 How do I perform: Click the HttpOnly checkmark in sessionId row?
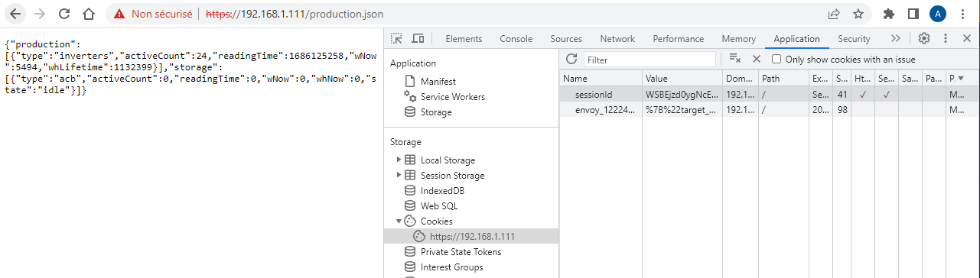coord(862,95)
